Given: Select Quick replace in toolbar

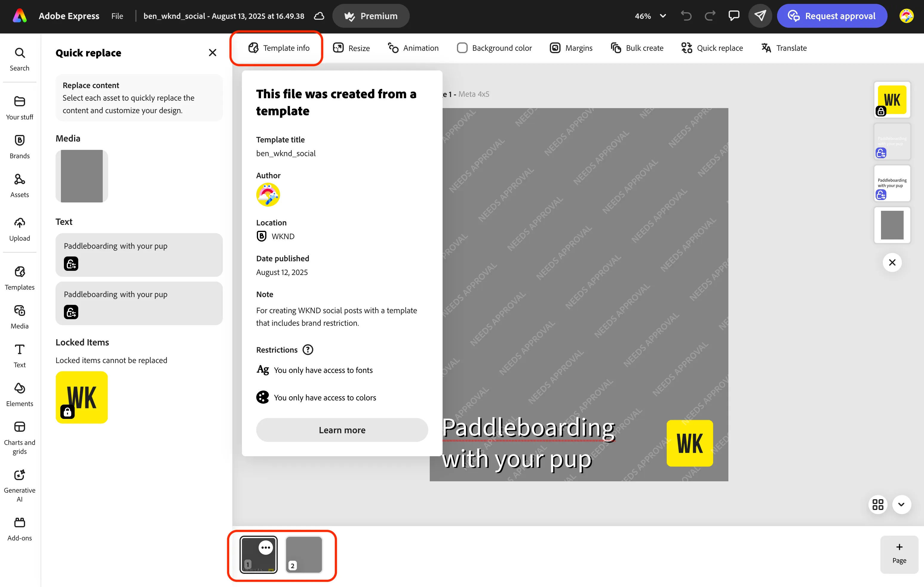Looking at the screenshot, I should pyautogui.click(x=712, y=48).
